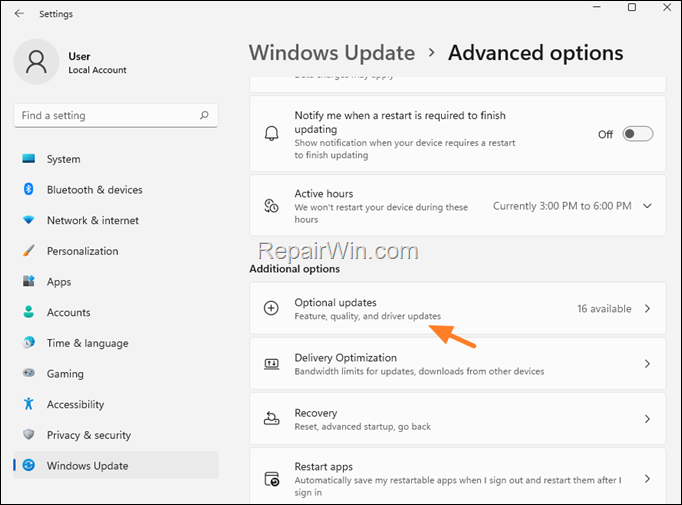Click the Delivery Optimization icon
Image resolution: width=682 pixels, height=505 pixels.
click(271, 364)
